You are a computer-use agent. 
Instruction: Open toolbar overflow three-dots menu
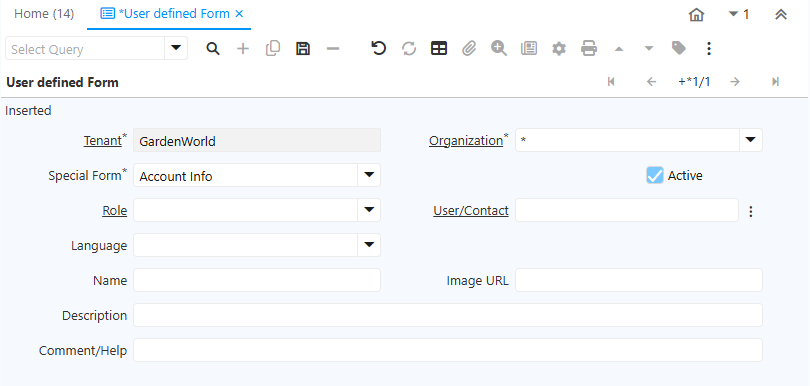[709, 49]
